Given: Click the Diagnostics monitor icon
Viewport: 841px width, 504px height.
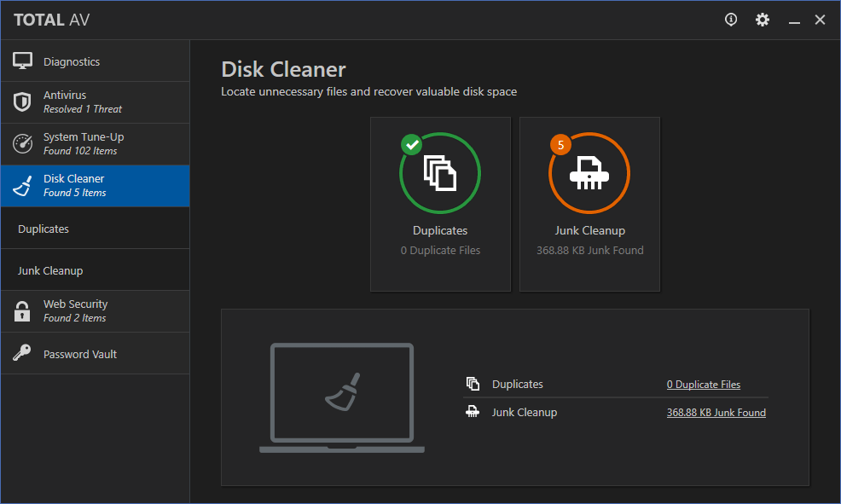Looking at the screenshot, I should (22, 61).
